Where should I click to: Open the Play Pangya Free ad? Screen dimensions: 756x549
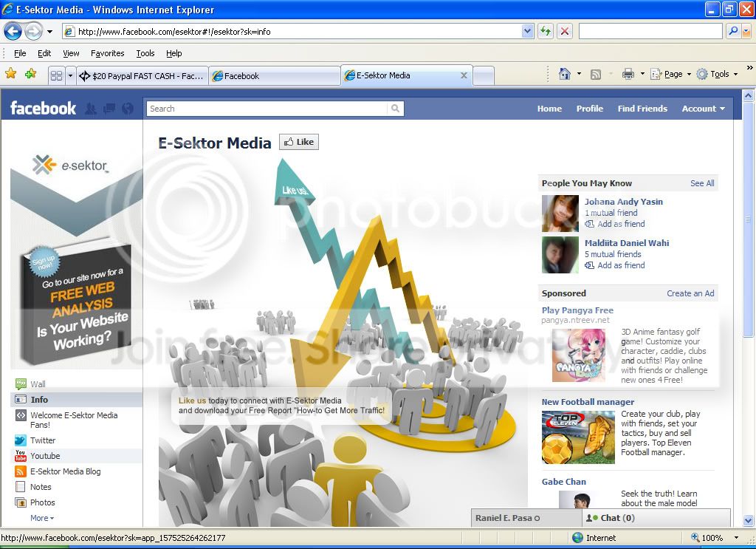[x=577, y=310]
